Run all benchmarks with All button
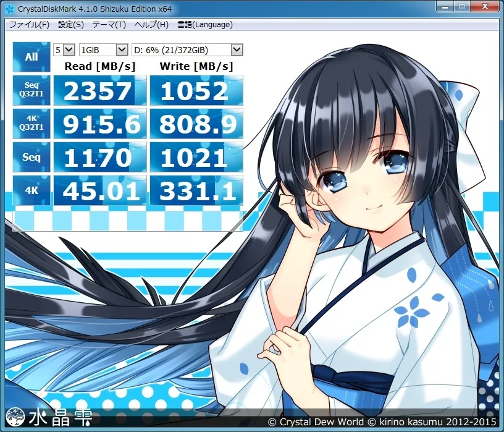This screenshot has height=432, width=504. click(31, 57)
